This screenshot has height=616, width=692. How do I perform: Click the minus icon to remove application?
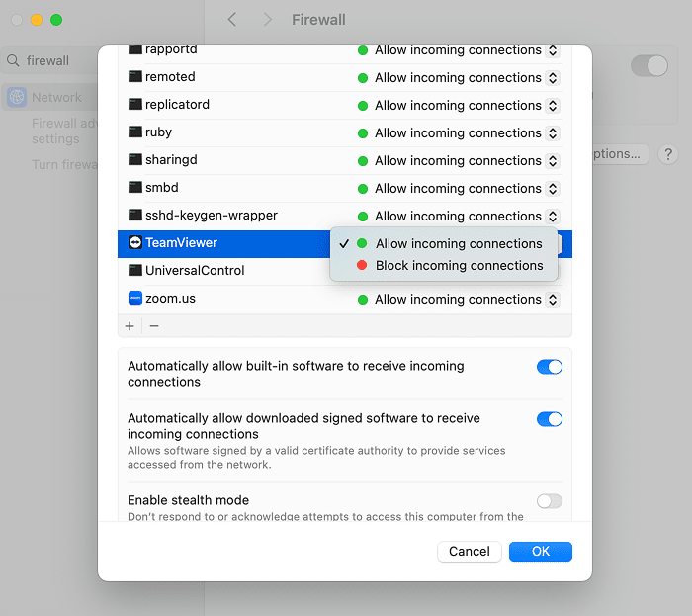tap(154, 326)
